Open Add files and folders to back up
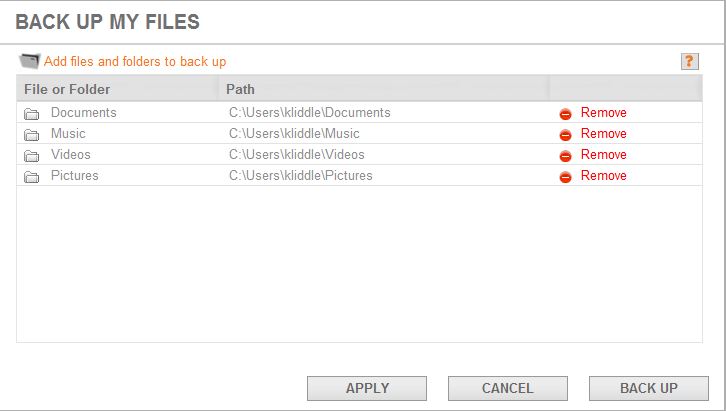Image resolution: width=726 pixels, height=411 pixels. (135, 62)
